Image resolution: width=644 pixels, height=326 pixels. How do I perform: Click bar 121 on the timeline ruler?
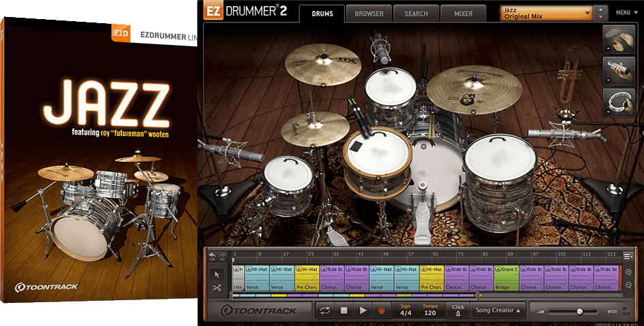[x=611, y=255]
